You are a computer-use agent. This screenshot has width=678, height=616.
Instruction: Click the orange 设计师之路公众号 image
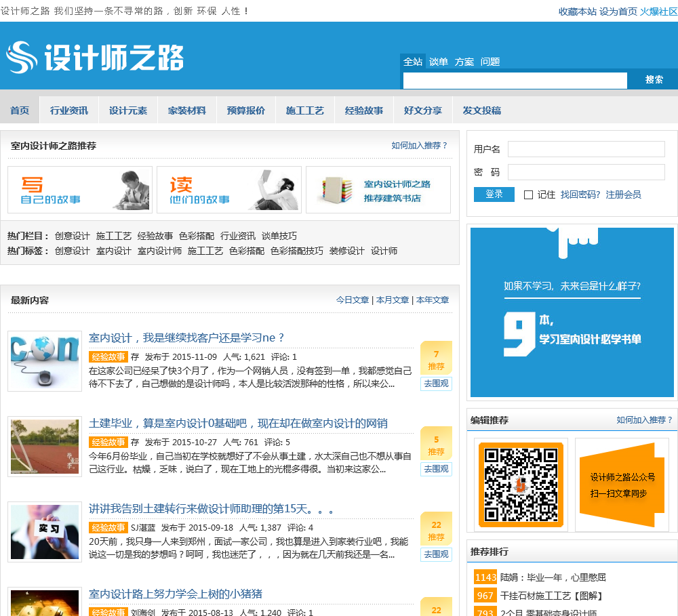pyautogui.click(x=622, y=485)
